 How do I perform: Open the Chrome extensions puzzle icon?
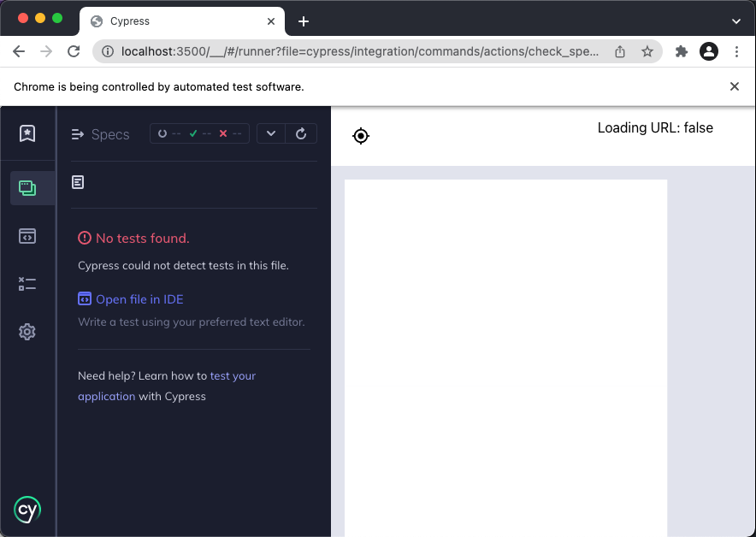point(682,51)
